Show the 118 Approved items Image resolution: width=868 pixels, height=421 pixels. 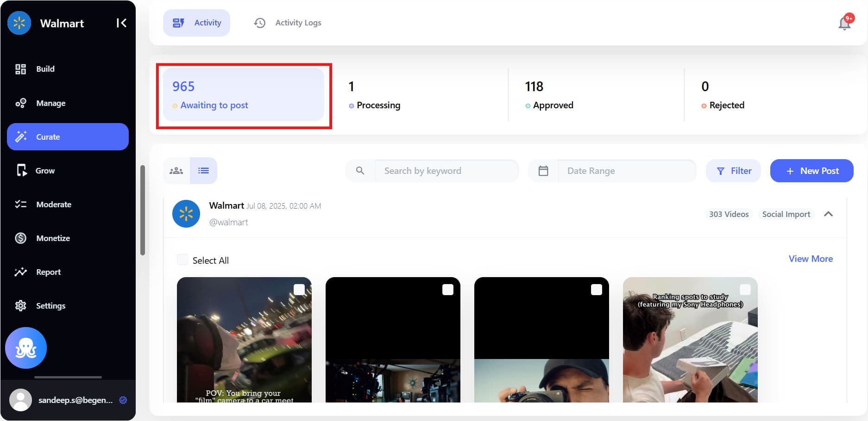[x=596, y=95]
